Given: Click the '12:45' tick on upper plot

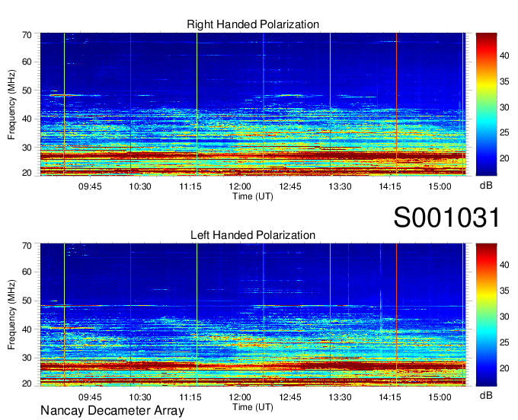Looking at the screenshot, I should (x=290, y=186).
